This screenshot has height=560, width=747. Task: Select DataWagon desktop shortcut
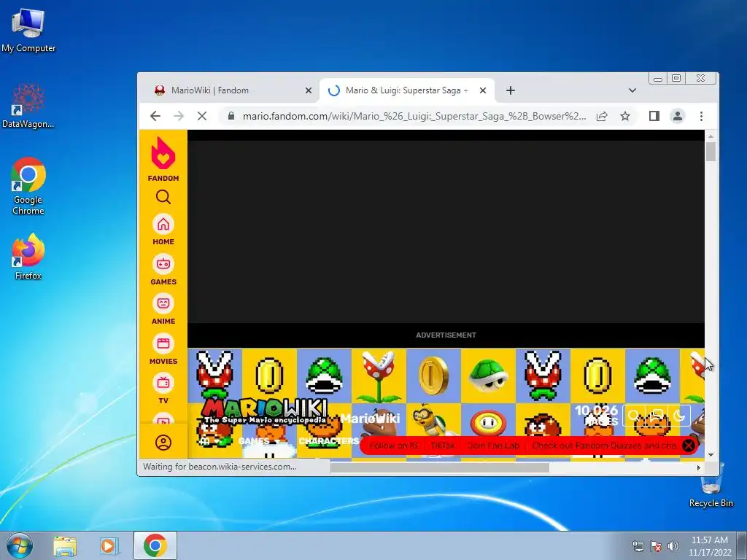click(28, 106)
